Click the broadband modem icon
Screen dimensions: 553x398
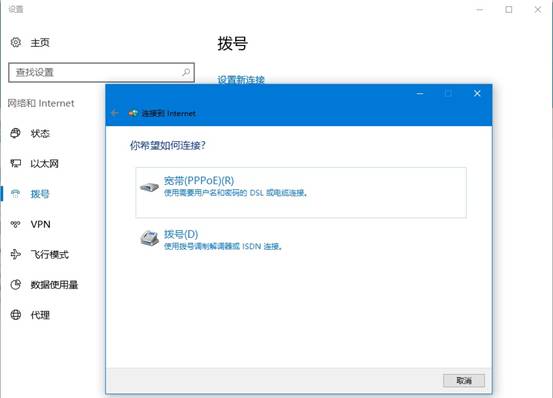click(150, 187)
